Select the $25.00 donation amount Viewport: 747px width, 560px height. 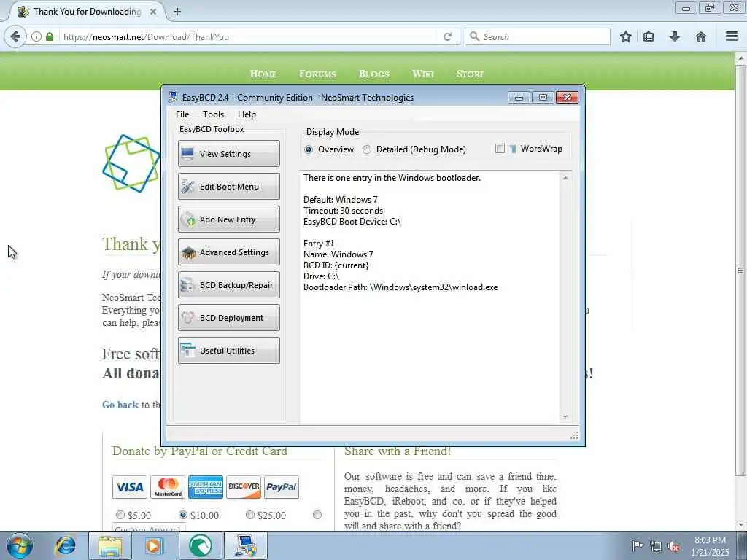[x=250, y=515]
